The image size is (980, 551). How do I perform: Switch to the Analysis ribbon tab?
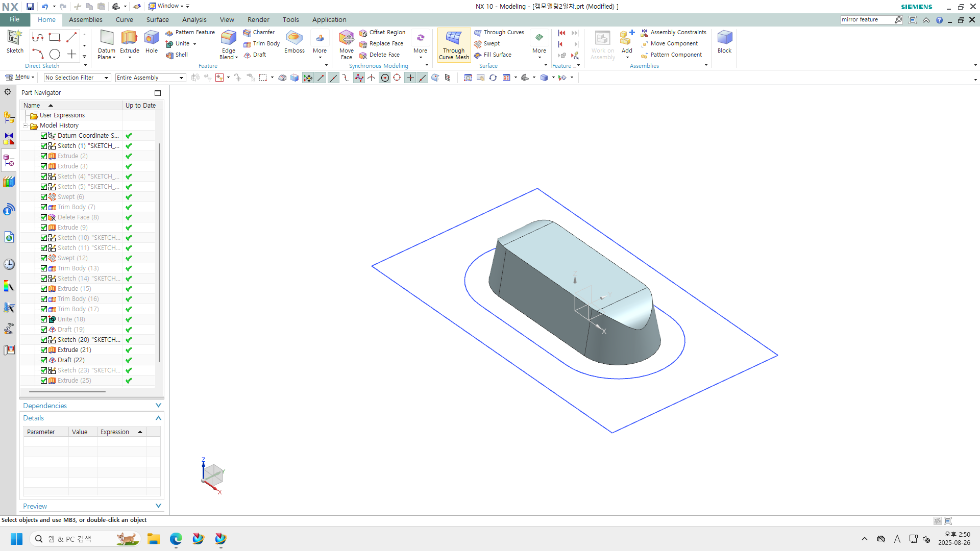click(194, 19)
